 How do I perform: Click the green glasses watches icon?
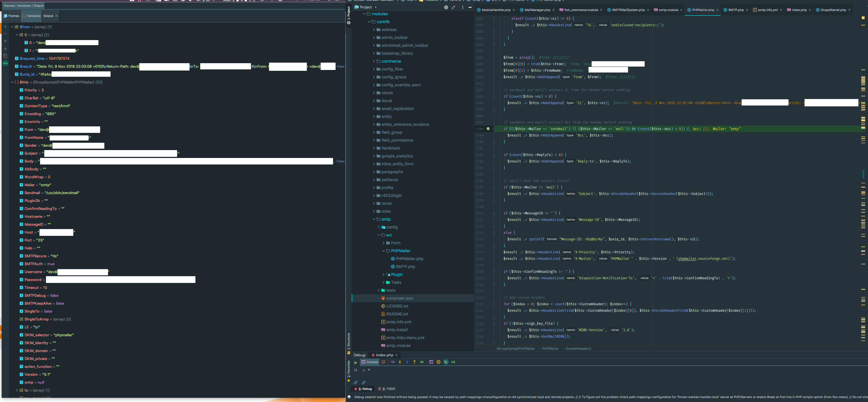5,63
